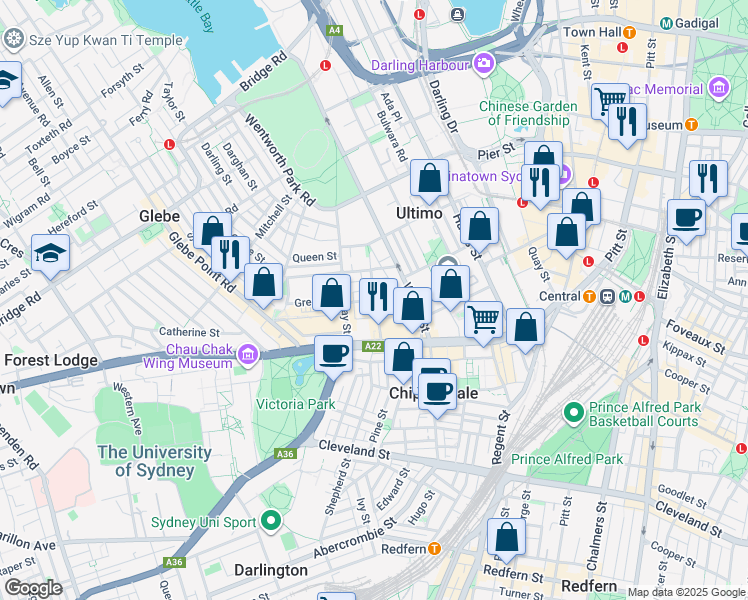Click the Anzac Memorial museum icon
The height and width of the screenshot is (600, 748).
[x=718, y=89]
